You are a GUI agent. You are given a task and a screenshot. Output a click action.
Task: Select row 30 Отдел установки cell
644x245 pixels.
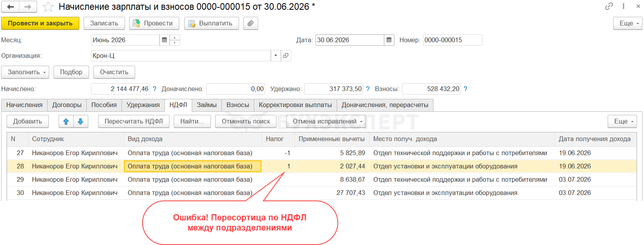coord(462,193)
